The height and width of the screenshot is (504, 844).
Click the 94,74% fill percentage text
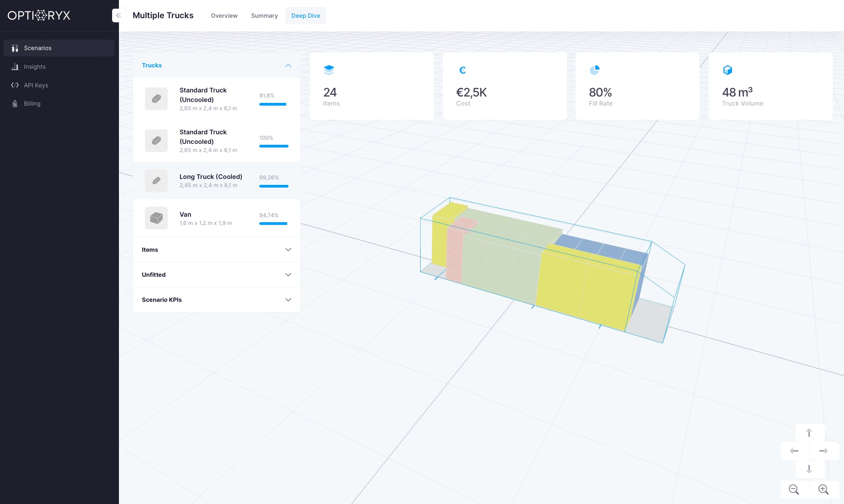coord(269,215)
